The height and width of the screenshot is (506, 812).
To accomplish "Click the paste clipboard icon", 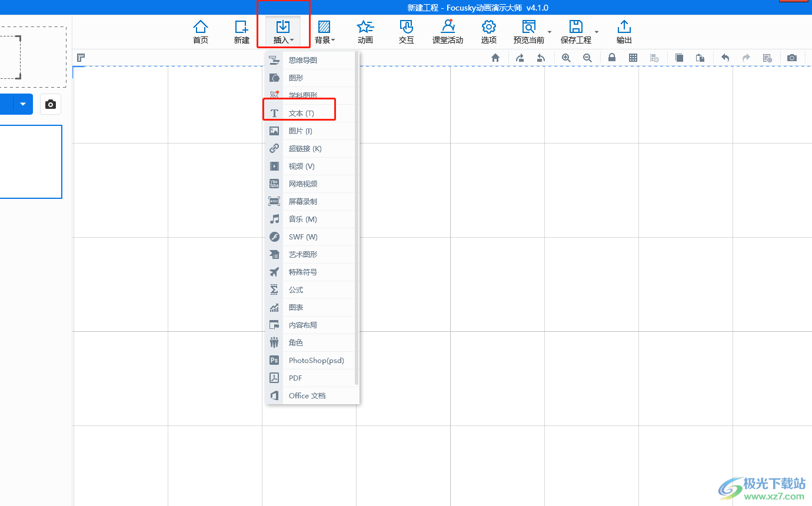I will [x=700, y=58].
